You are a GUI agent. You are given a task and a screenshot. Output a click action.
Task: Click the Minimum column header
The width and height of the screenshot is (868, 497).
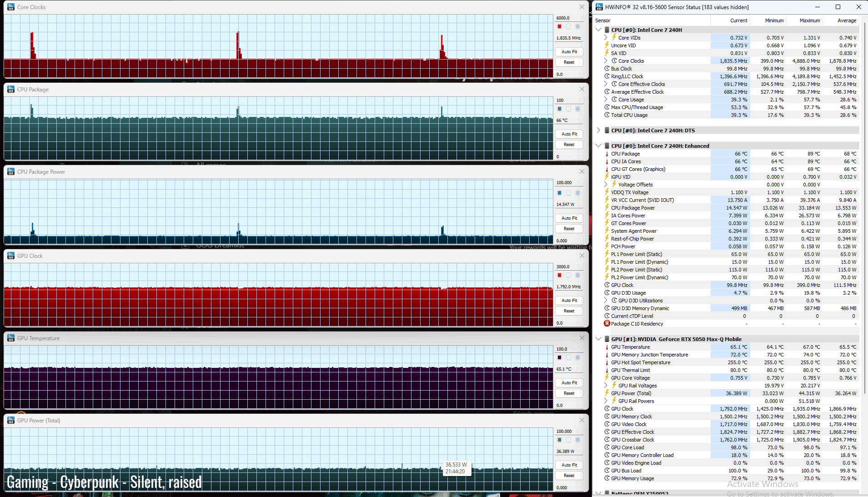[768, 20]
